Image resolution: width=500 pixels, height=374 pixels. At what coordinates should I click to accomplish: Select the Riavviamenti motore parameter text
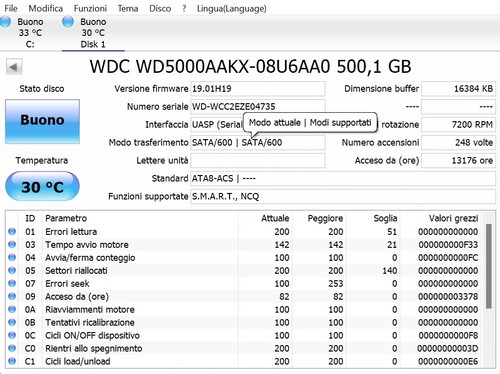(x=90, y=309)
